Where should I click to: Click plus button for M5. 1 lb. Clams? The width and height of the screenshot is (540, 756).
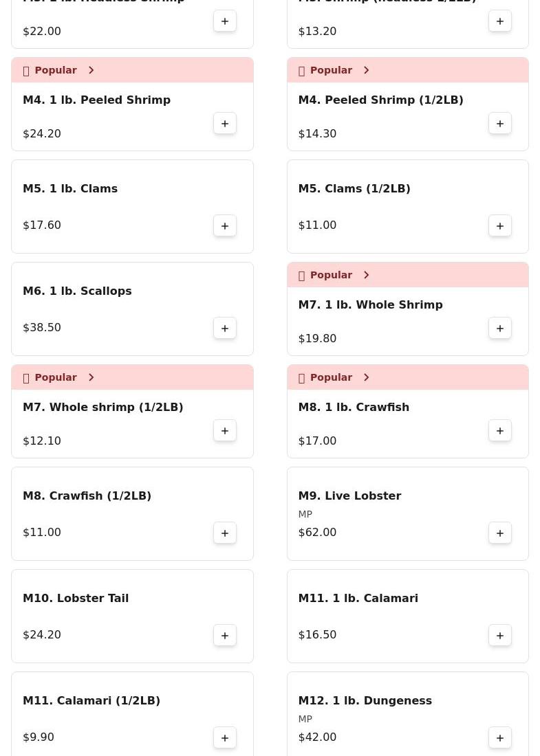tap(225, 226)
